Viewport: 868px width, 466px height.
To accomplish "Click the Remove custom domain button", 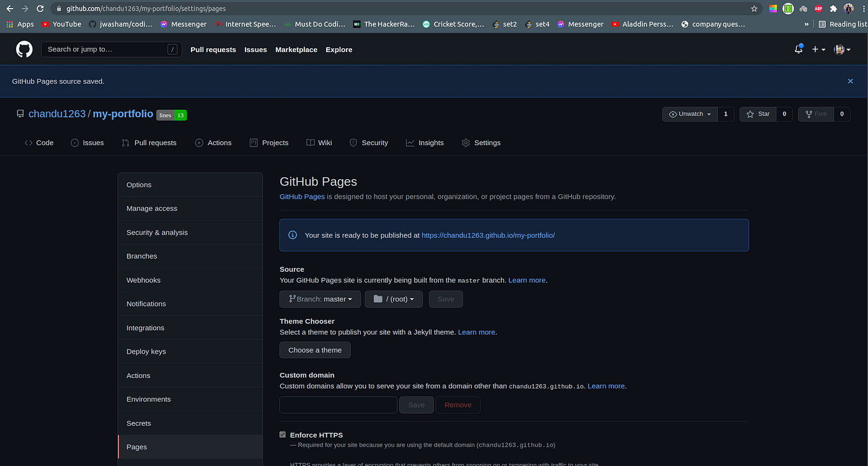I will [458, 405].
